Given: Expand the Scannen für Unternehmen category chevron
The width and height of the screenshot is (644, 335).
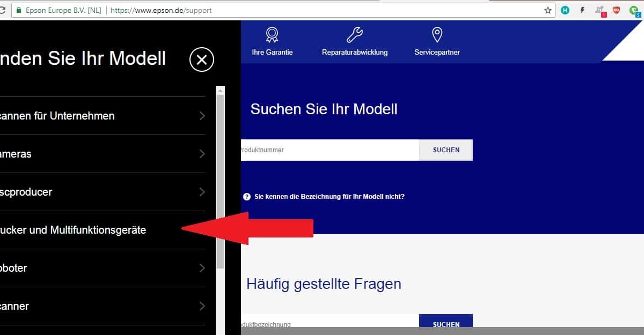Looking at the screenshot, I should [202, 116].
